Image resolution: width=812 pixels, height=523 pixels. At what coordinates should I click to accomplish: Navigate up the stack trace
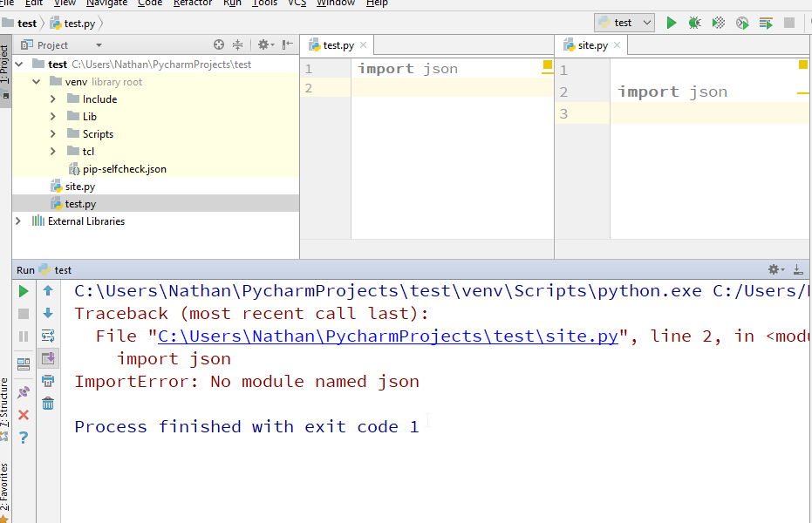point(48,291)
